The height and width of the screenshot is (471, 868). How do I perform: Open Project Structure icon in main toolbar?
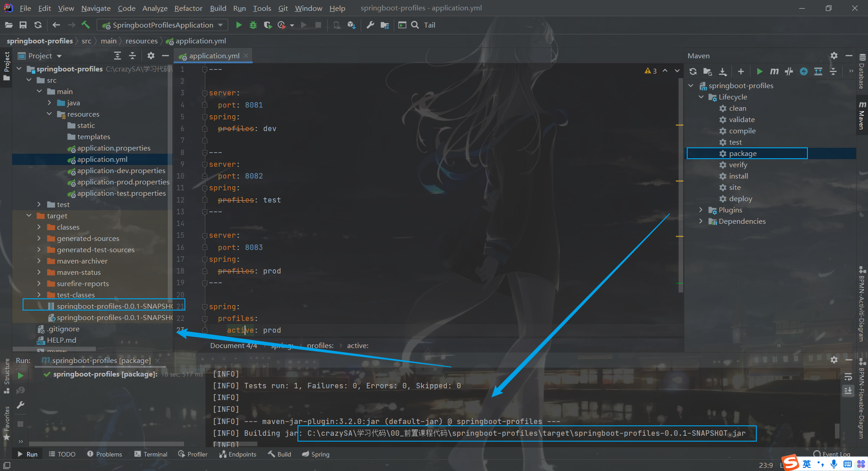tap(385, 25)
